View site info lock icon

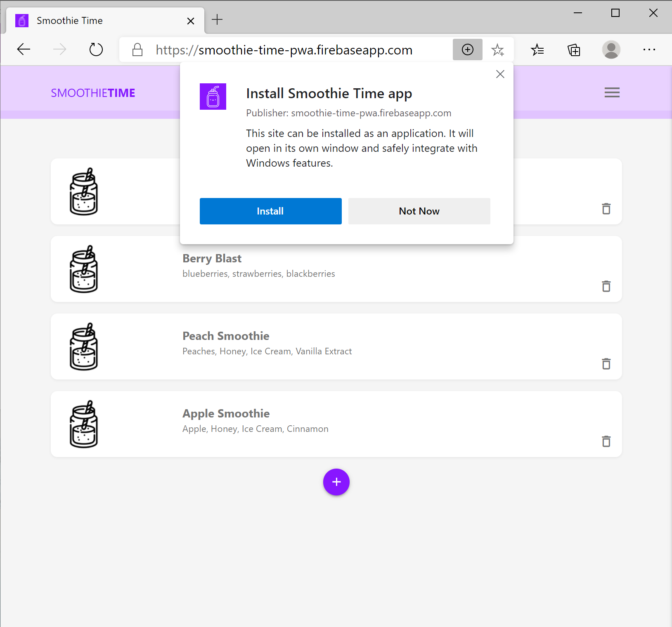point(137,50)
